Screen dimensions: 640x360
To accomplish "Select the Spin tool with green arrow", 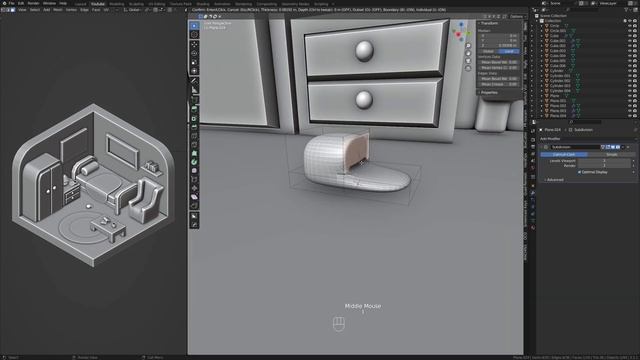I will 194,162.
